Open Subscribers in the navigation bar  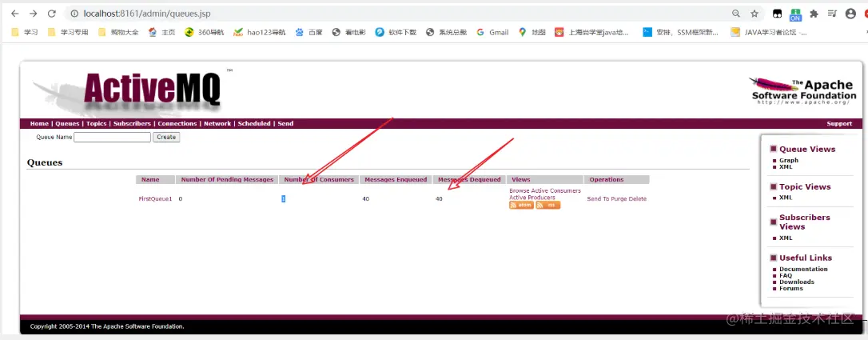coord(133,123)
